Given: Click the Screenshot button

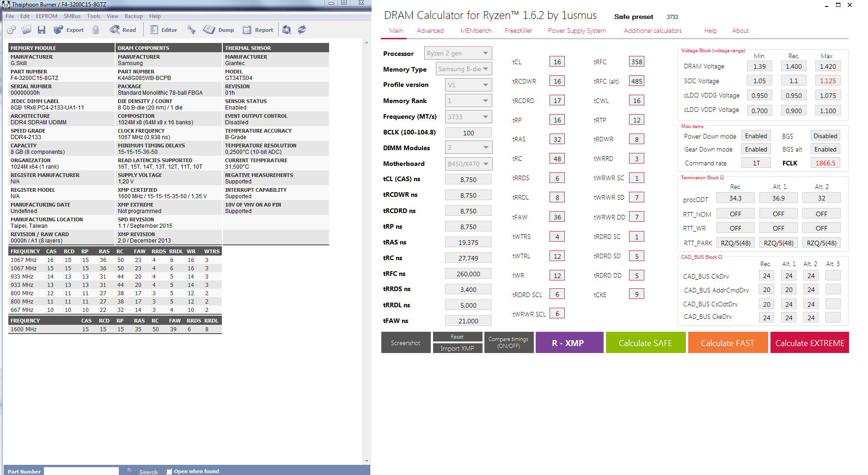Looking at the screenshot, I should click(406, 342).
